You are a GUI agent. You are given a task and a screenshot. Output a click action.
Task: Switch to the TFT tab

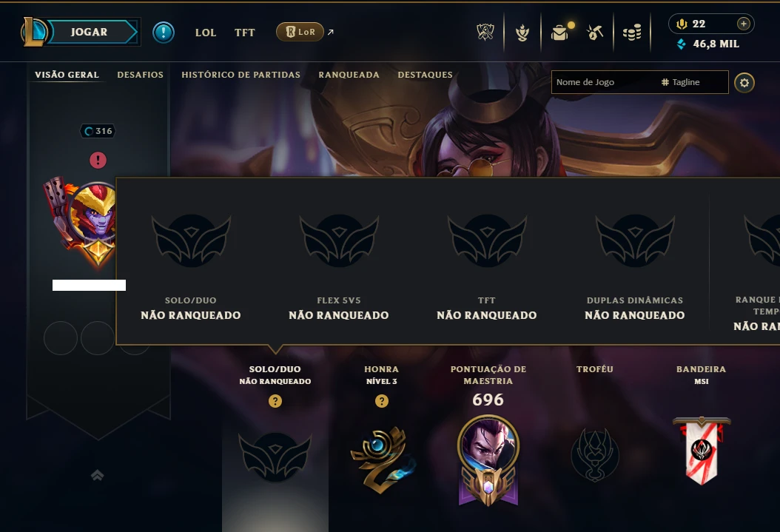(244, 33)
